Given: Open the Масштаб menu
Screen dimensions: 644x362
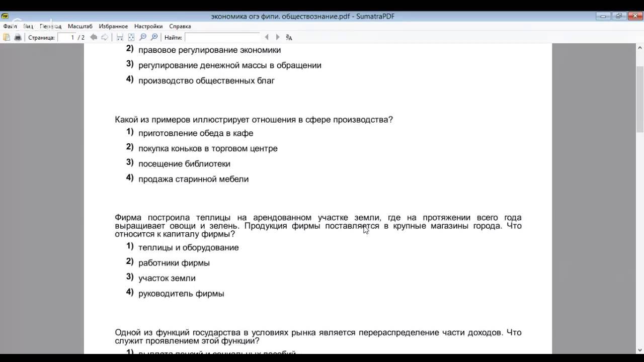Looking at the screenshot, I should click(80, 26).
